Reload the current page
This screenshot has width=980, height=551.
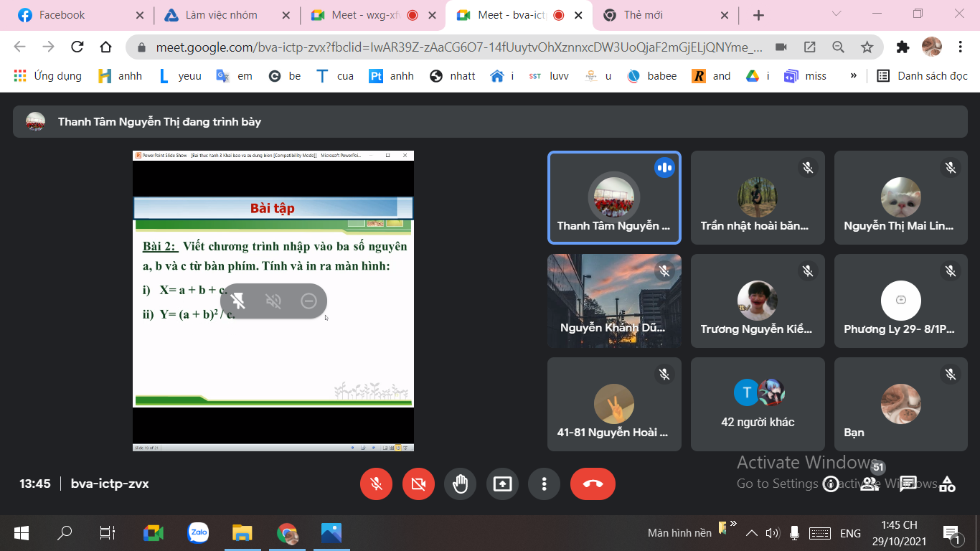coord(77,47)
